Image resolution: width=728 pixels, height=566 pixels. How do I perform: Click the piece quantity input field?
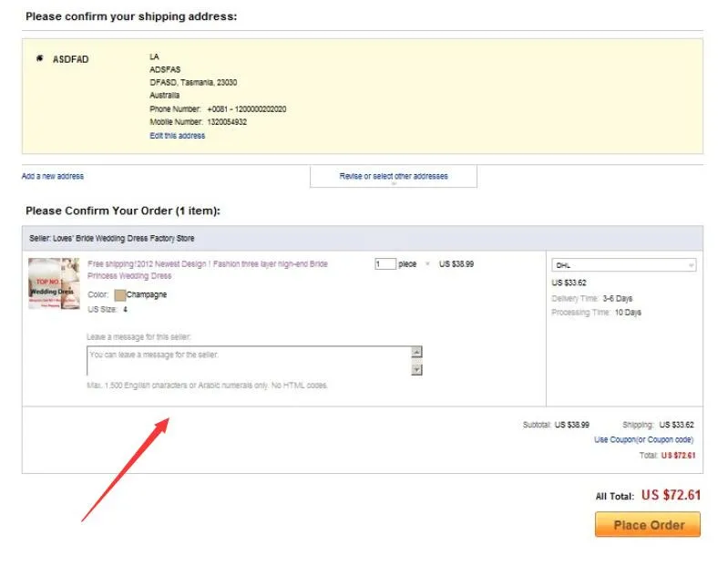point(385,264)
